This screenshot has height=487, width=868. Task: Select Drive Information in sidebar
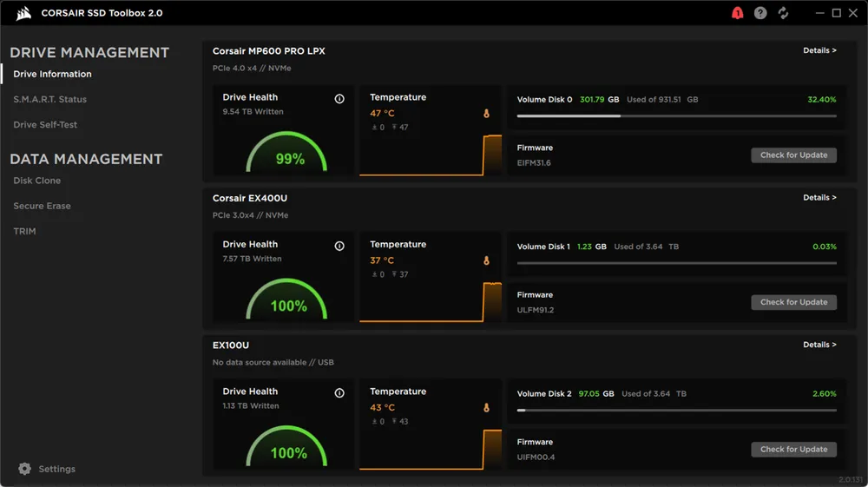(53, 74)
